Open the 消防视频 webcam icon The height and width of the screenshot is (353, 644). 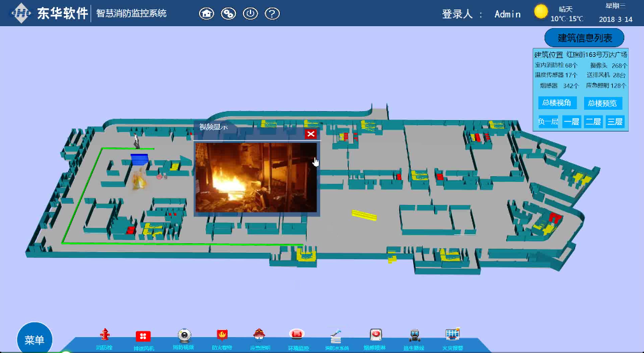click(x=184, y=336)
